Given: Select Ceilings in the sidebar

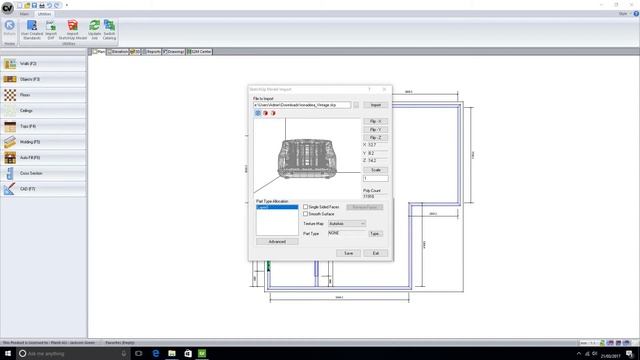Looking at the screenshot, I should coord(43,111).
